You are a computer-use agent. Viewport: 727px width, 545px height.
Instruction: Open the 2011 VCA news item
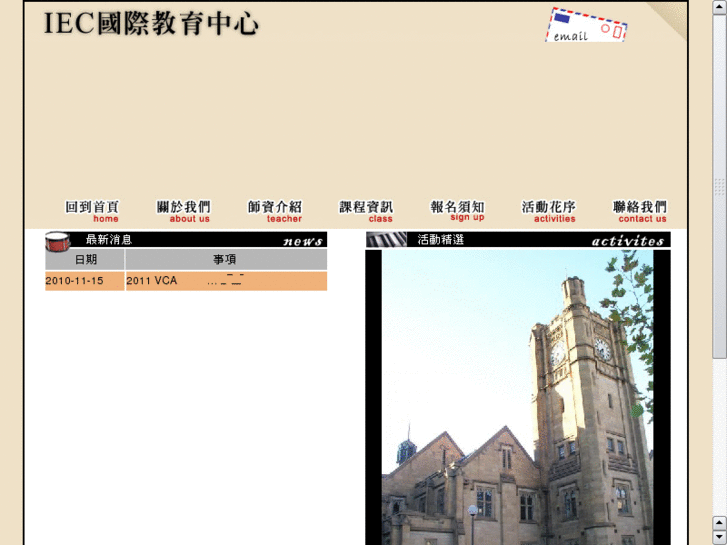pos(226,281)
